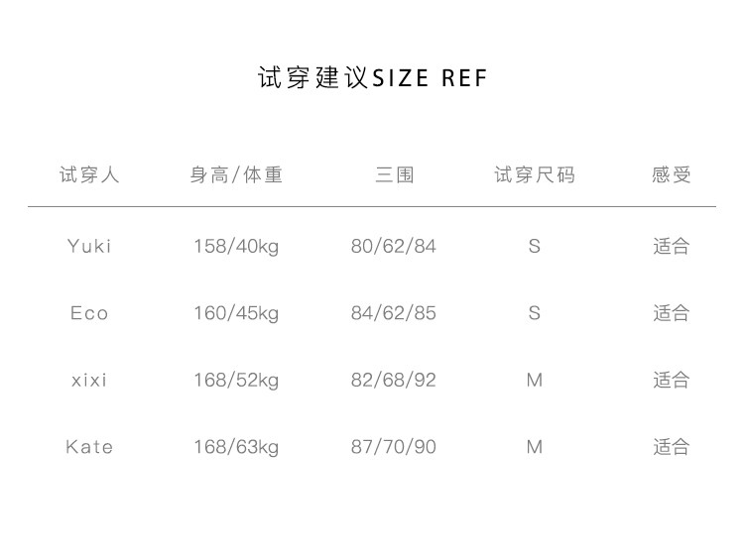Select the Eco row name
The height and width of the screenshot is (560, 744).
(89, 313)
